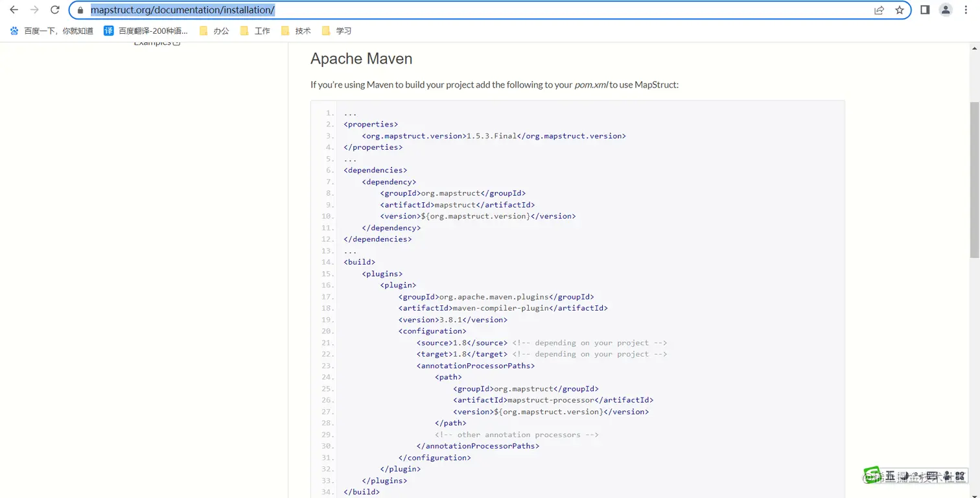Click the maven-compiler-plugin artifactId line
980x498 pixels.
(x=503, y=308)
